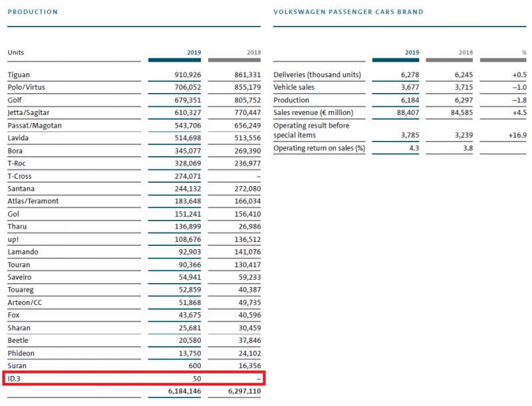
Task: Click the ID.3 row label
Action: [x=14, y=379]
